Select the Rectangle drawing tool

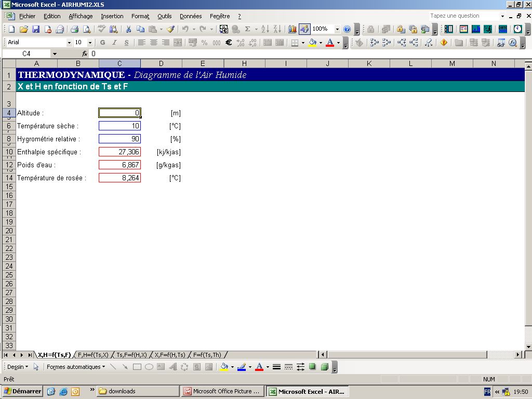click(137, 367)
